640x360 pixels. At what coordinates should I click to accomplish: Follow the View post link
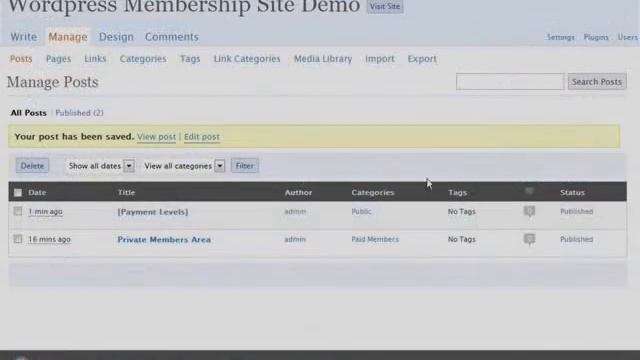[x=156, y=137]
